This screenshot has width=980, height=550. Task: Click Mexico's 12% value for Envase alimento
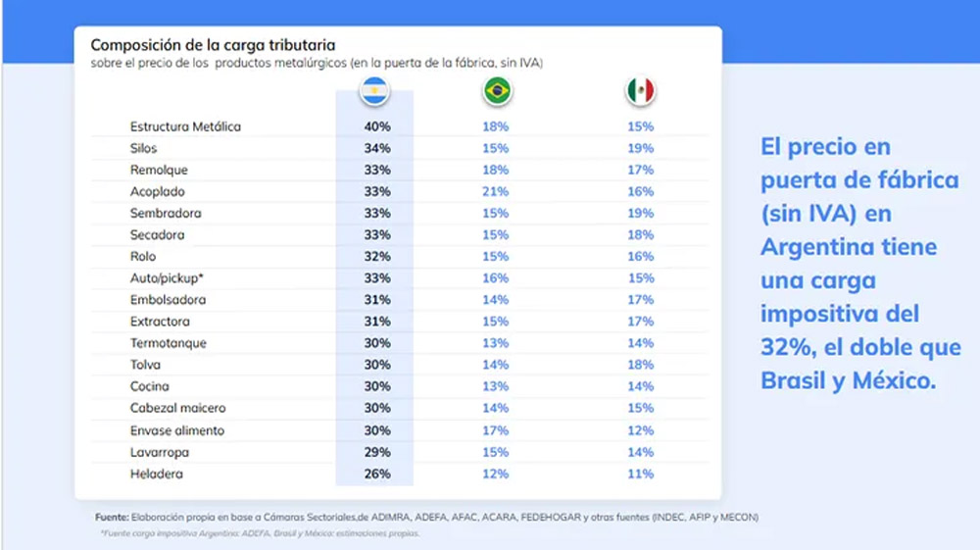tap(641, 430)
